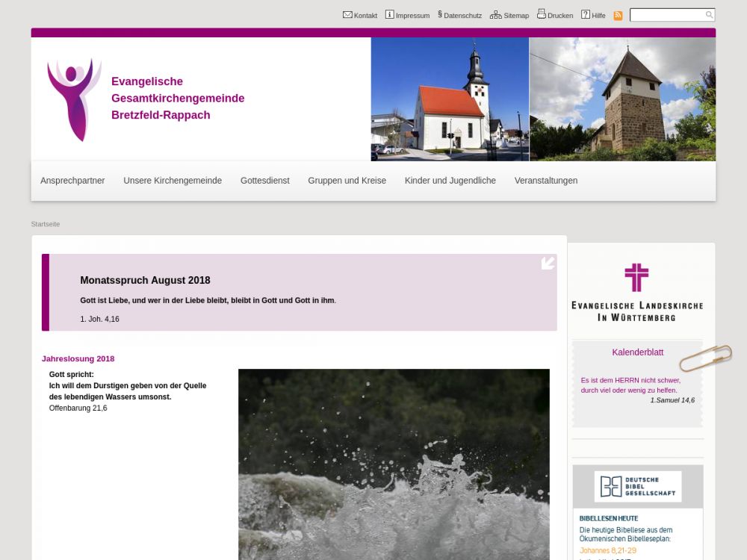This screenshot has height=560, width=747.
Task: Click the Drucken printer icon
Action: click(x=542, y=14)
